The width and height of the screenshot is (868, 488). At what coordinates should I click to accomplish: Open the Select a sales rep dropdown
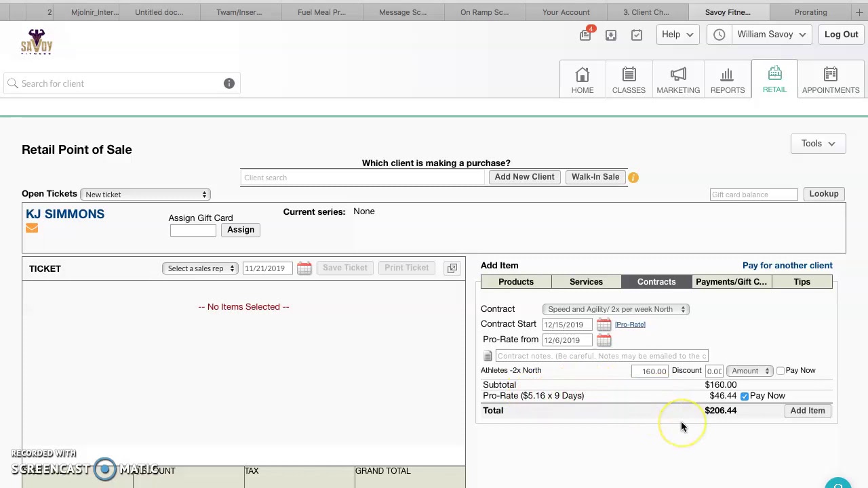[201, 268]
